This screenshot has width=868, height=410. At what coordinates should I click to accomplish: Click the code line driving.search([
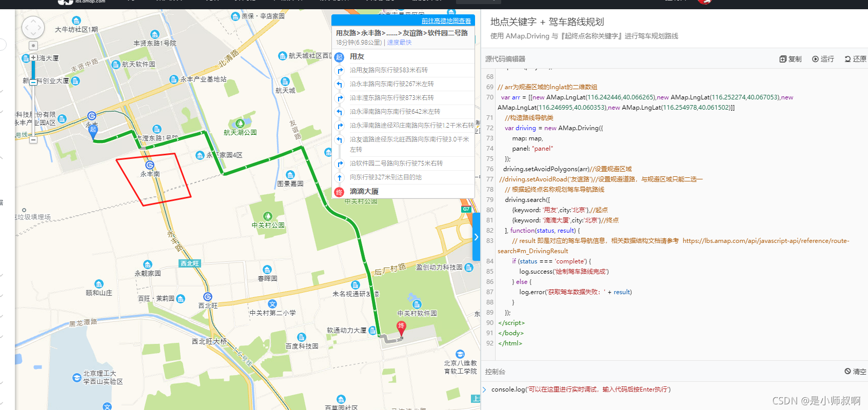click(527, 200)
